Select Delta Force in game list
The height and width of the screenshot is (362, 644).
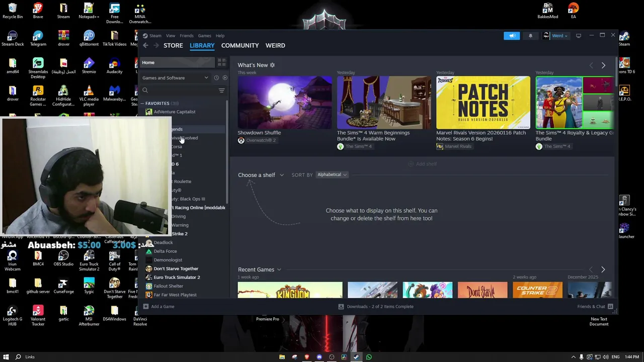165,251
